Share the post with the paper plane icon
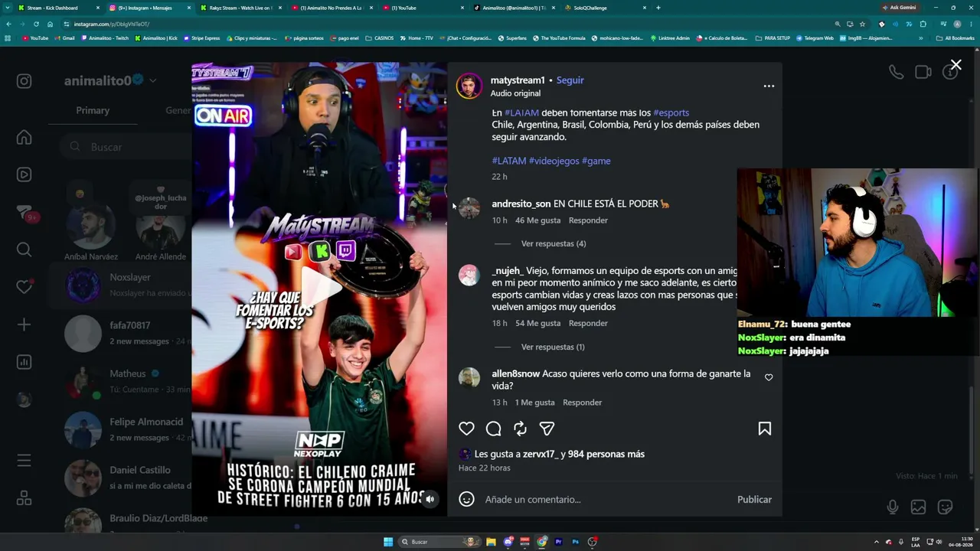 (x=547, y=429)
